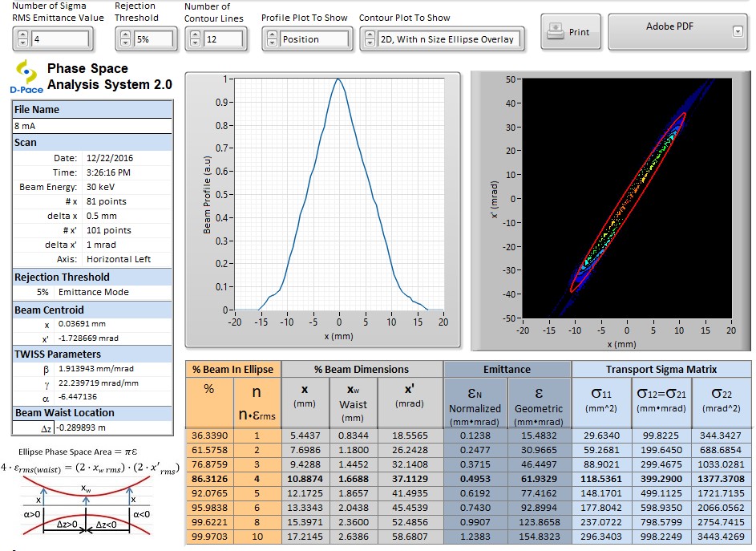Click the beam profile curve peak
The width and height of the screenshot is (756, 551).
tap(339, 80)
